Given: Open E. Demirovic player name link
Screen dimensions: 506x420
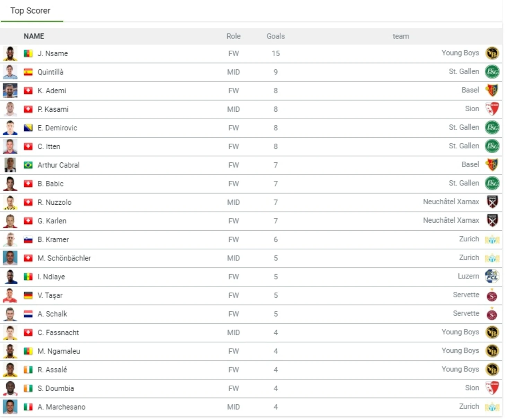Looking at the screenshot, I should (57, 128).
